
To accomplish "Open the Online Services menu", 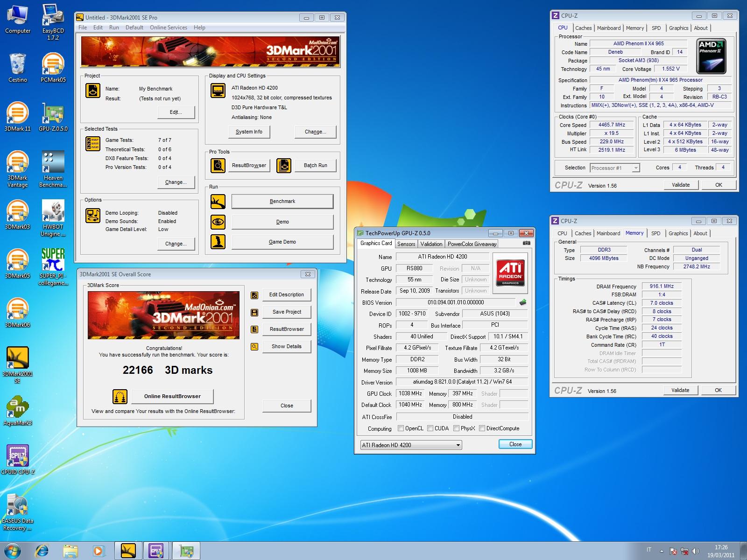I will (169, 28).
